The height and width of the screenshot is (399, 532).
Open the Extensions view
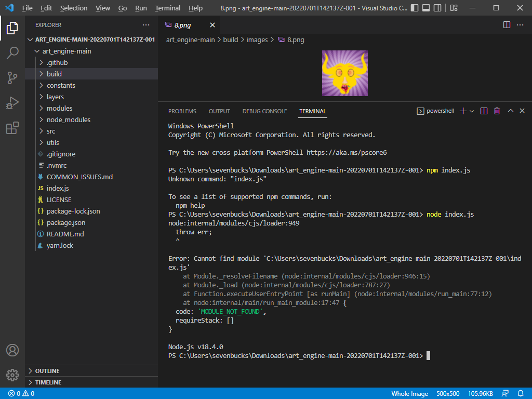click(12, 128)
